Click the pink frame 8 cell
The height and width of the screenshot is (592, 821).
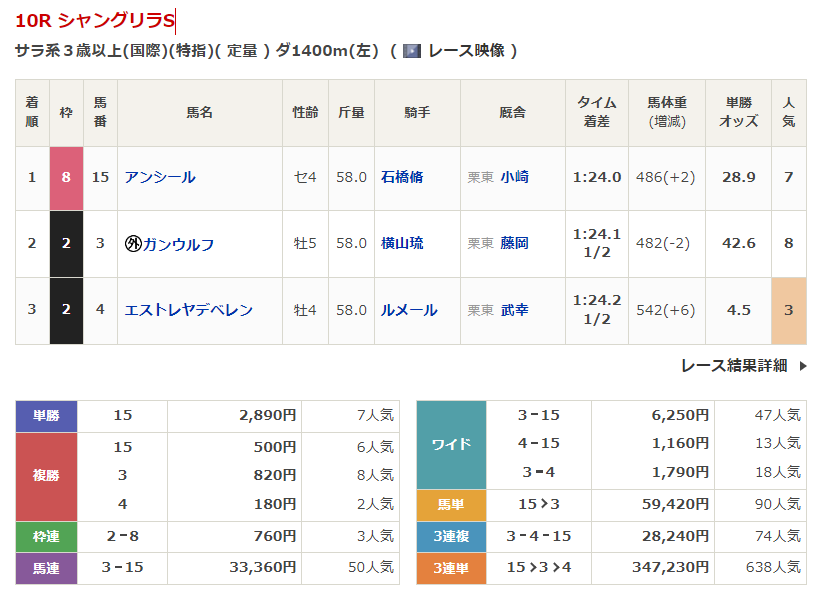point(66,177)
